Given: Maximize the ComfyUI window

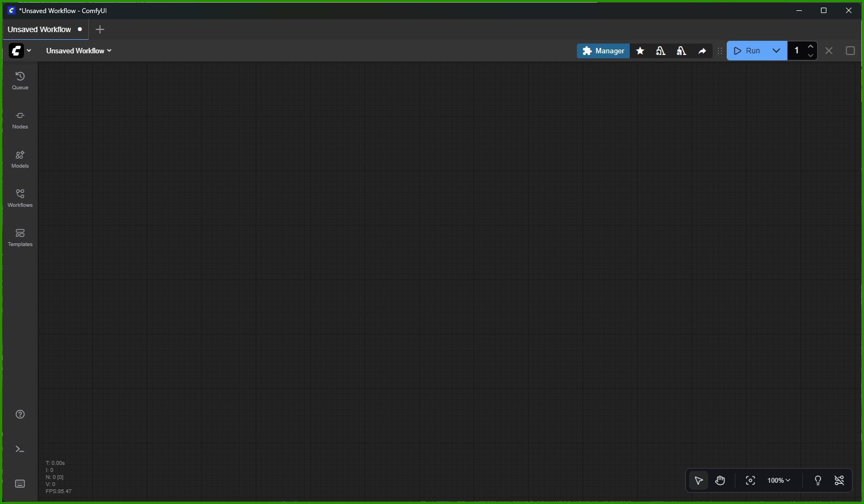Looking at the screenshot, I should [824, 10].
